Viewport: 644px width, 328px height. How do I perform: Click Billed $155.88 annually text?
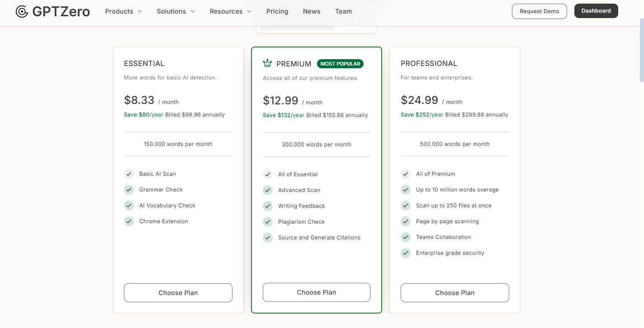pos(337,115)
